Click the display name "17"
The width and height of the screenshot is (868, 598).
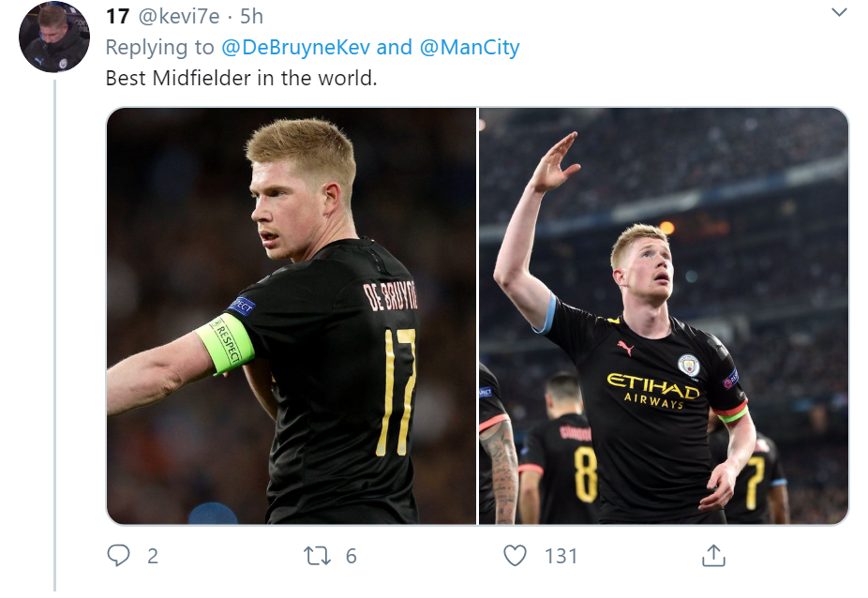[x=117, y=17]
